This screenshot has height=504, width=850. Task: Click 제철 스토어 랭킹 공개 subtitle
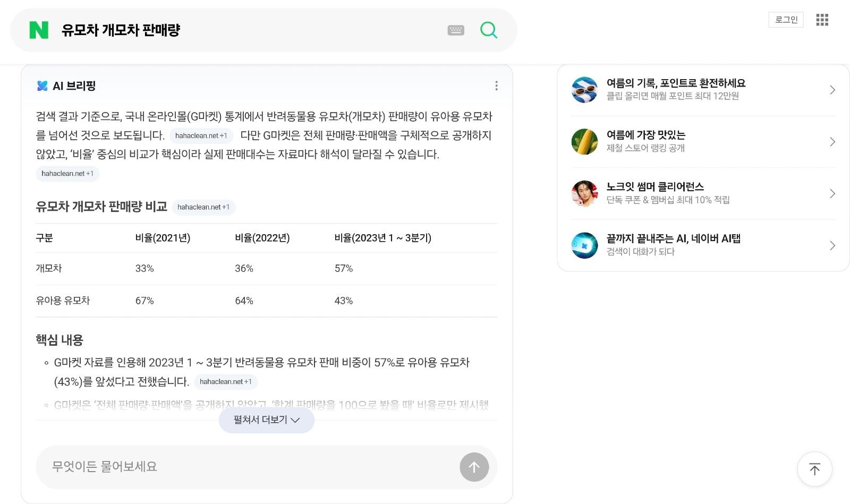point(645,148)
